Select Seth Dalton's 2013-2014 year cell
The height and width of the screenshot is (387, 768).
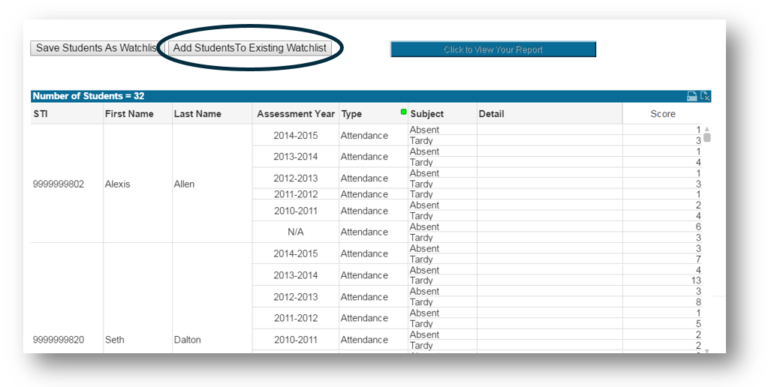pyautogui.click(x=295, y=275)
